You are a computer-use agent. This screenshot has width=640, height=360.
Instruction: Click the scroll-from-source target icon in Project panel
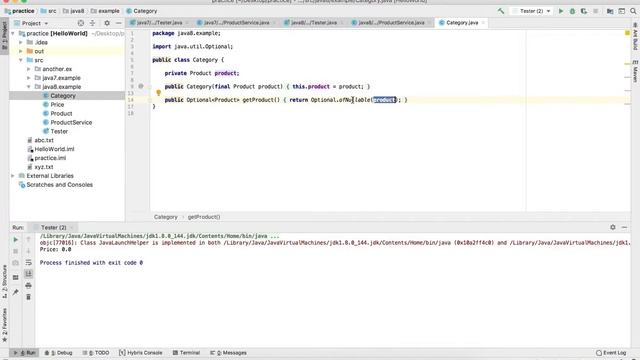(x=81, y=23)
